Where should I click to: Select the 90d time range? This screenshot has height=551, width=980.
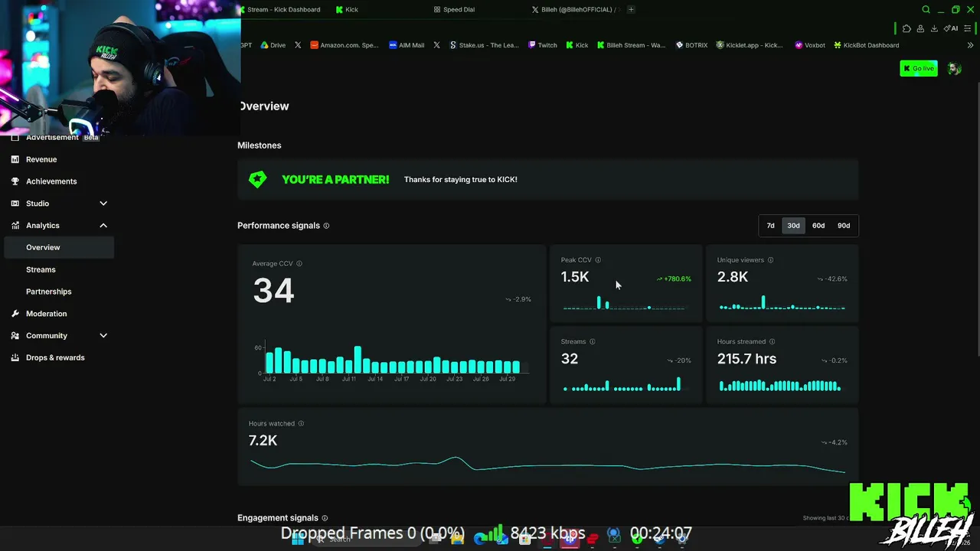pyautogui.click(x=844, y=226)
